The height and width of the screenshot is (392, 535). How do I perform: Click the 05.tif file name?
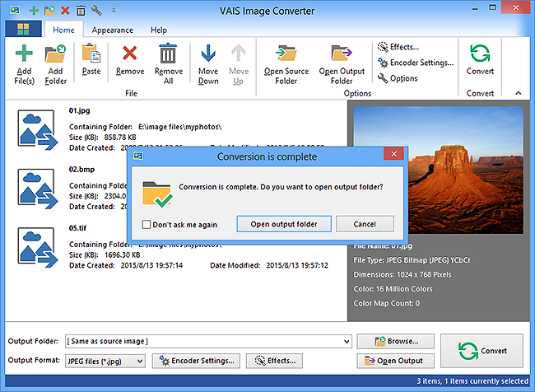[x=77, y=228]
